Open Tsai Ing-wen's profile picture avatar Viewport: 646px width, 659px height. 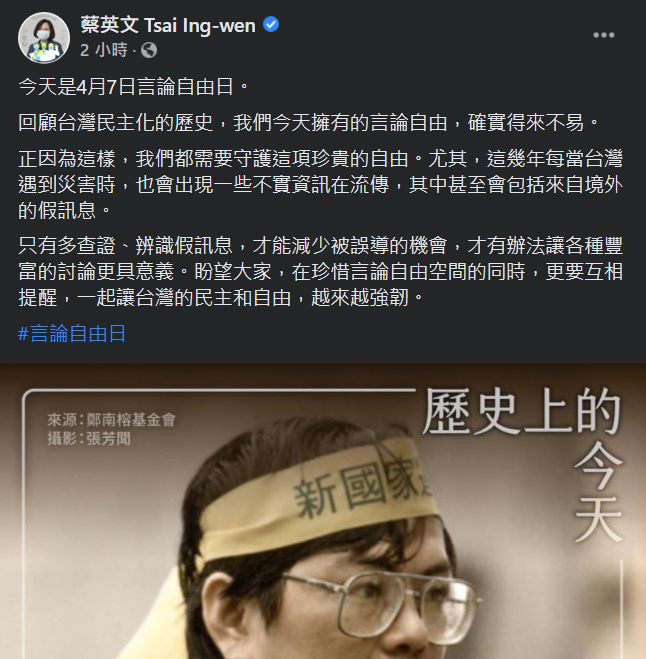(x=44, y=38)
